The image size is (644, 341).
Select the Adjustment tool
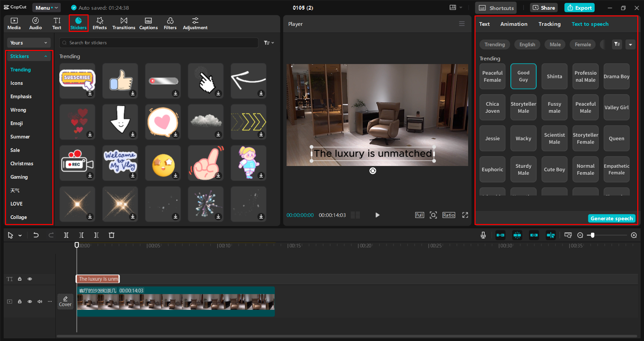(x=195, y=23)
